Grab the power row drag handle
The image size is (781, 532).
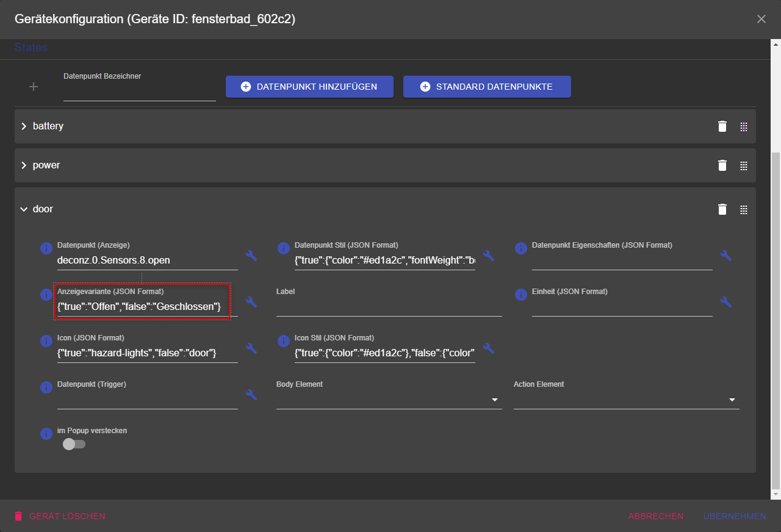[743, 165]
